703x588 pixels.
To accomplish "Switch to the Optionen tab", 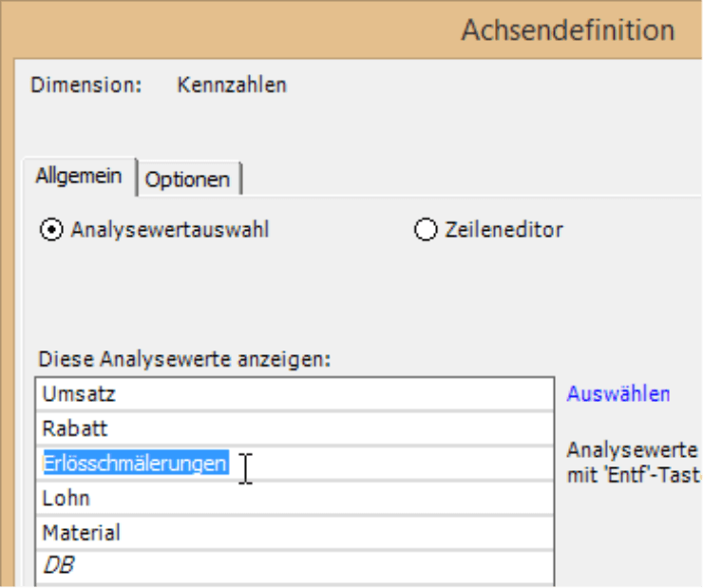I will (188, 179).
